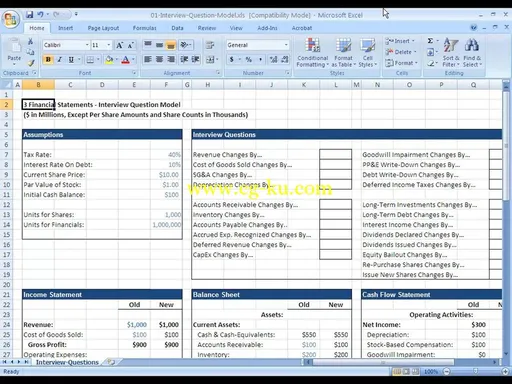Apply top vertical alignment
Viewport: 512px width, 384px height.
tap(148, 45)
